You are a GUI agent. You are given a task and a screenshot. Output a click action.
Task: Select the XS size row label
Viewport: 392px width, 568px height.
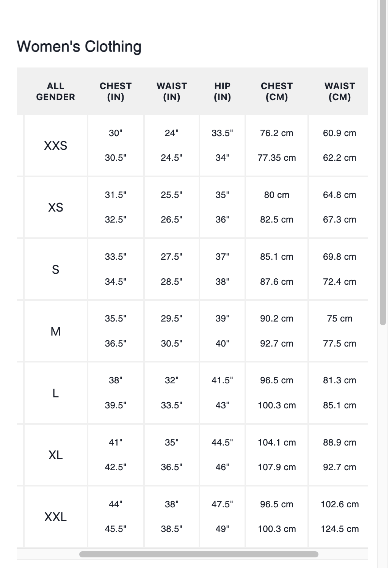56,207
